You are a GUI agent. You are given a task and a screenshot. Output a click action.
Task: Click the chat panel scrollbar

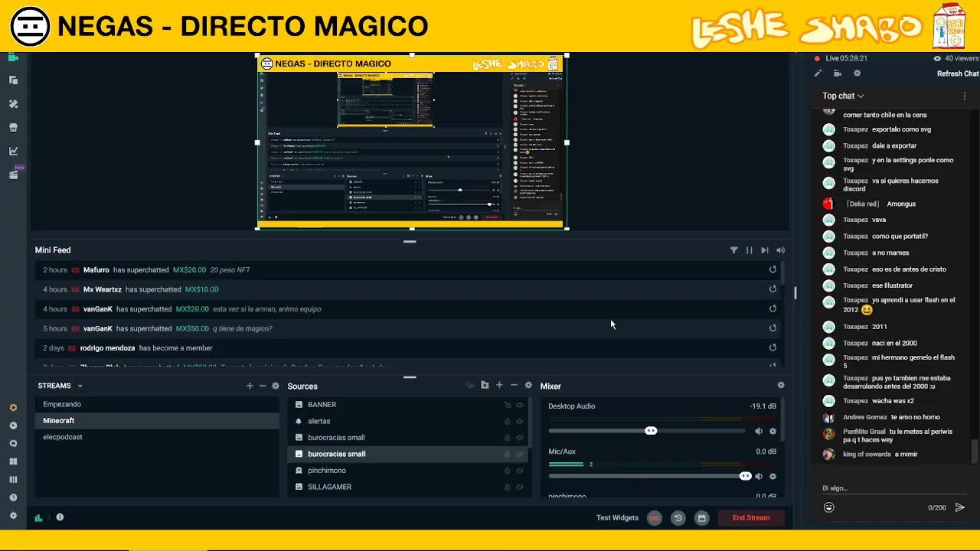(x=975, y=451)
